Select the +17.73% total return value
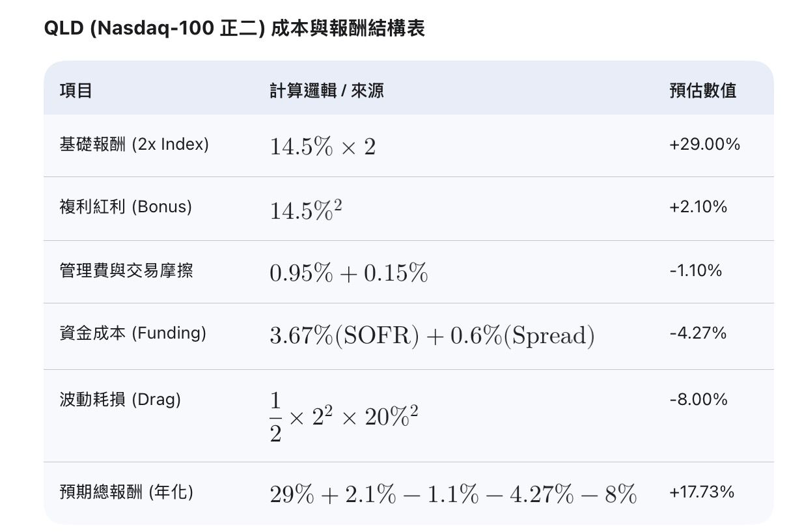 tap(702, 492)
